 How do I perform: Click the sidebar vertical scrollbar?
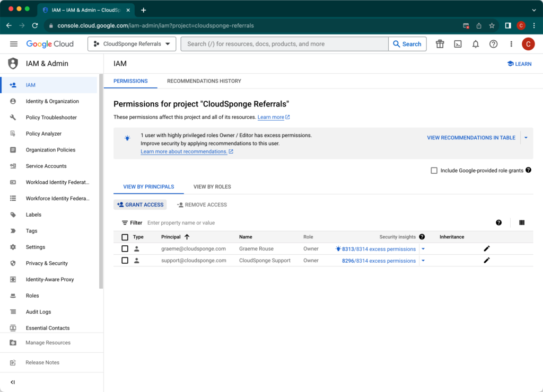[101, 181]
